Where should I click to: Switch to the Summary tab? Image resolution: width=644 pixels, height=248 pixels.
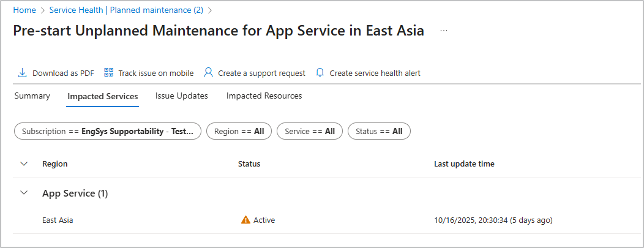point(32,96)
